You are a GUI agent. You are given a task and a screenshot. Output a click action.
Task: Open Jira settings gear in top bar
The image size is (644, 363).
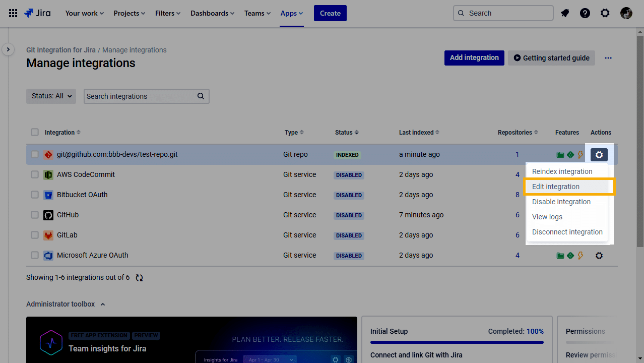pyautogui.click(x=605, y=13)
